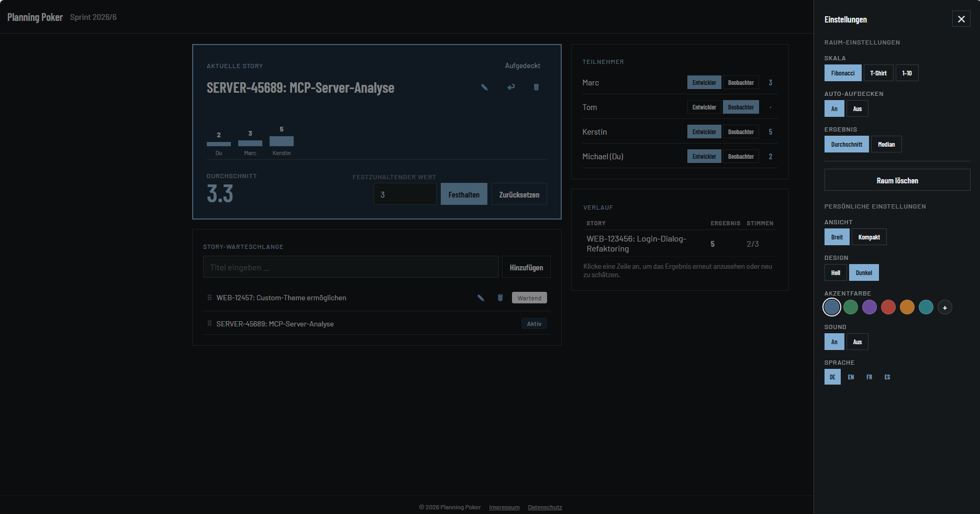The height and width of the screenshot is (514, 980).
Task: Delete WEB-12457 queue story with trash icon
Action: [x=500, y=298]
